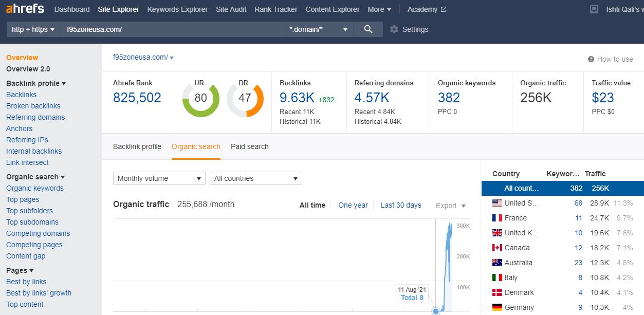644x315 pixels.
Task: Click the Ahrefs logo
Action: point(25,9)
